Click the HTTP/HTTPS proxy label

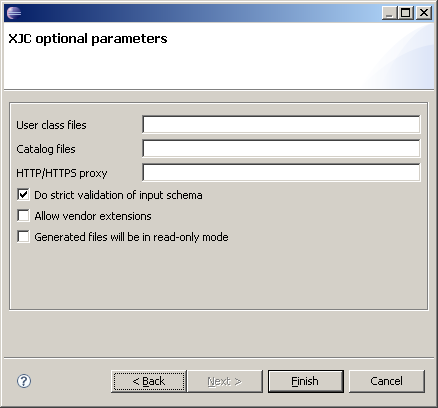tap(62, 173)
